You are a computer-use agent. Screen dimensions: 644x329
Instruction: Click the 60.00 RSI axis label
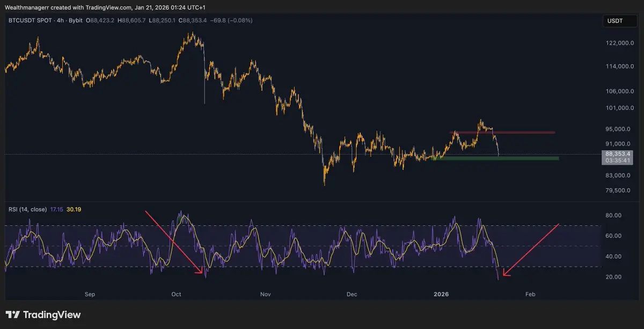click(x=613, y=236)
